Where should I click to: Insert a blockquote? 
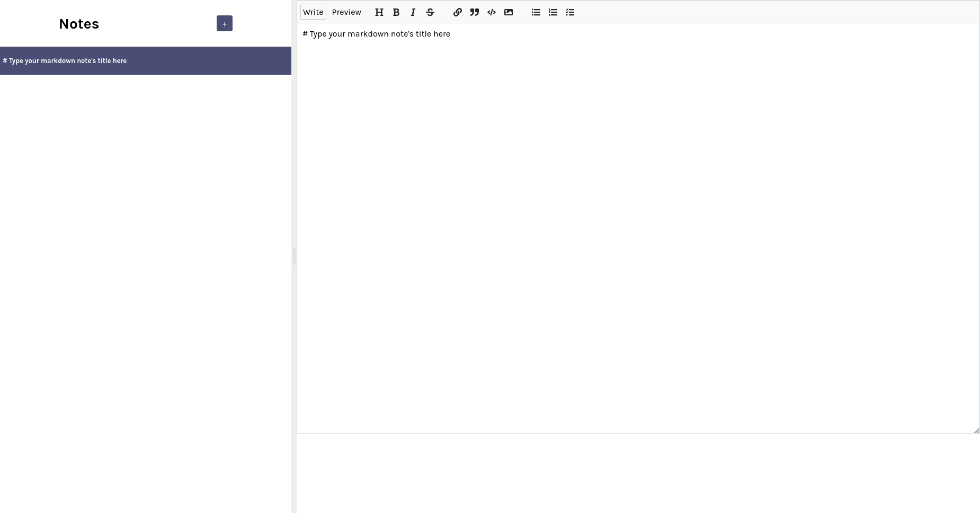click(475, 12)
